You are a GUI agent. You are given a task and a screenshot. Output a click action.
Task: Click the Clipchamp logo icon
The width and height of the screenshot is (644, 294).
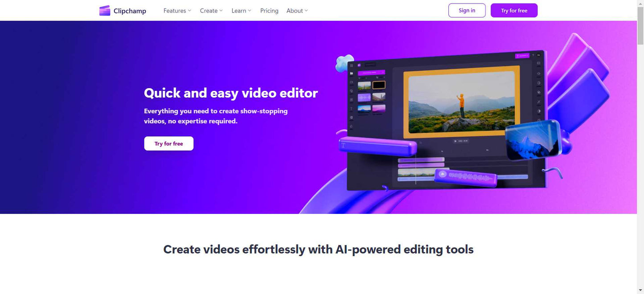tap(105, 11)
